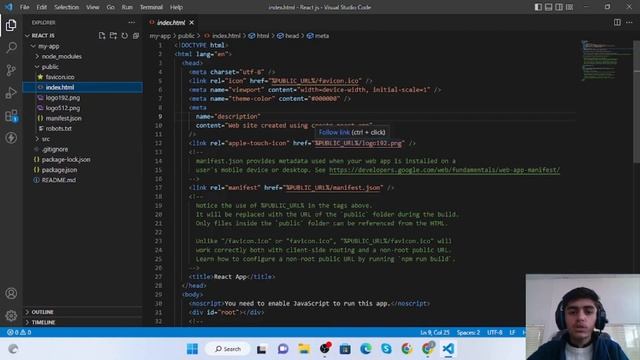Select the index.html editor tab
The width and height of the screenshot is (640, 360).
[x=171, y=22]
